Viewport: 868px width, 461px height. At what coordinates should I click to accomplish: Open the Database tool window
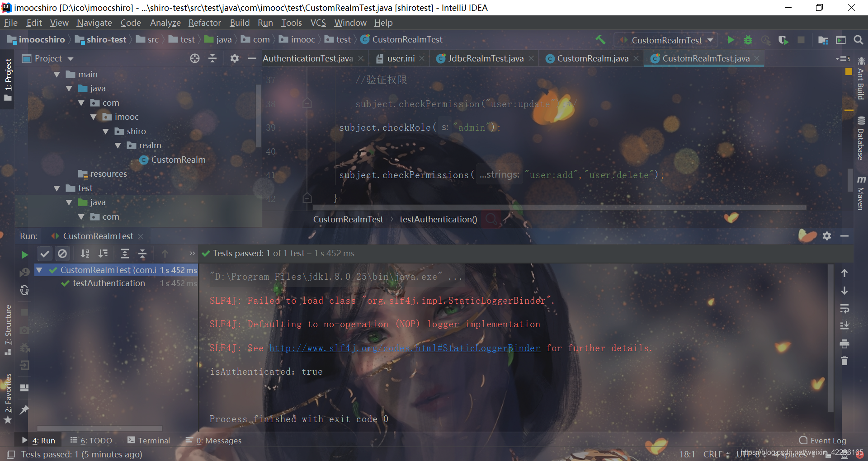point(861,138)
